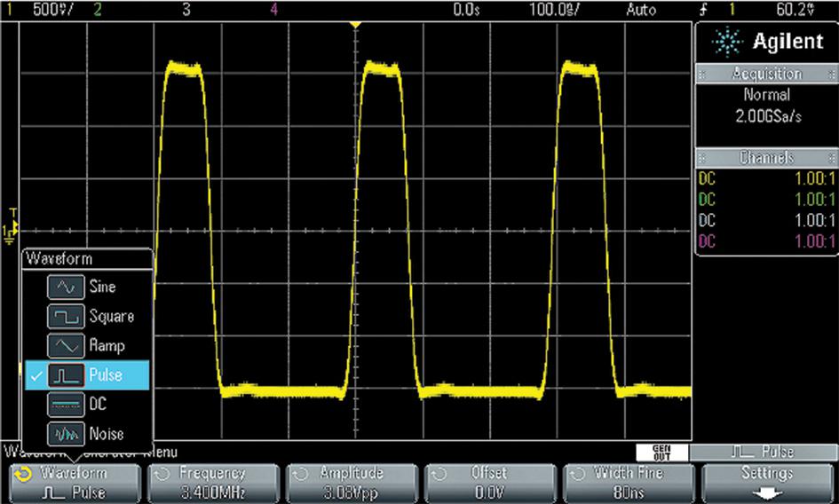Click the yellow channel 1 DC coupling row
This screenshot has width=839, height=504.
[767, 178]
